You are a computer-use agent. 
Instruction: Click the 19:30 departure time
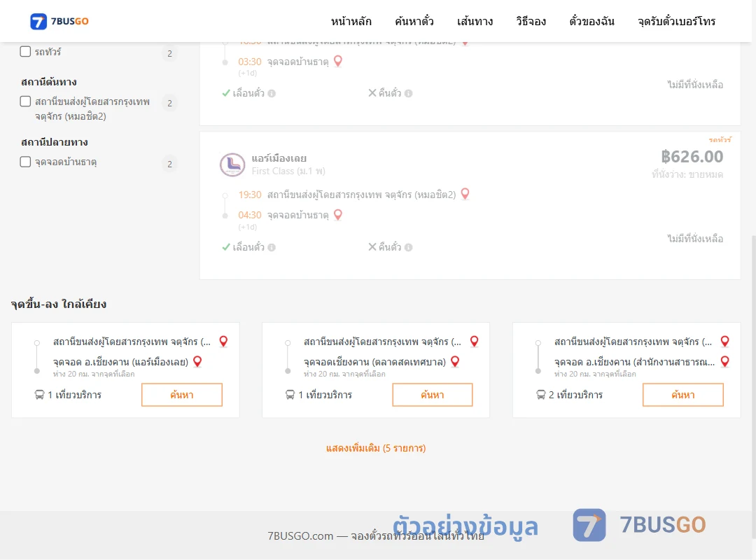(x=250, y=195)
